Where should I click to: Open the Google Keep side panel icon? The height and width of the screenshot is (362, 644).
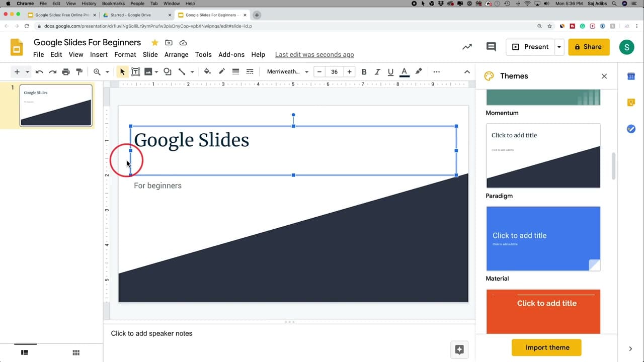[631, 103]
